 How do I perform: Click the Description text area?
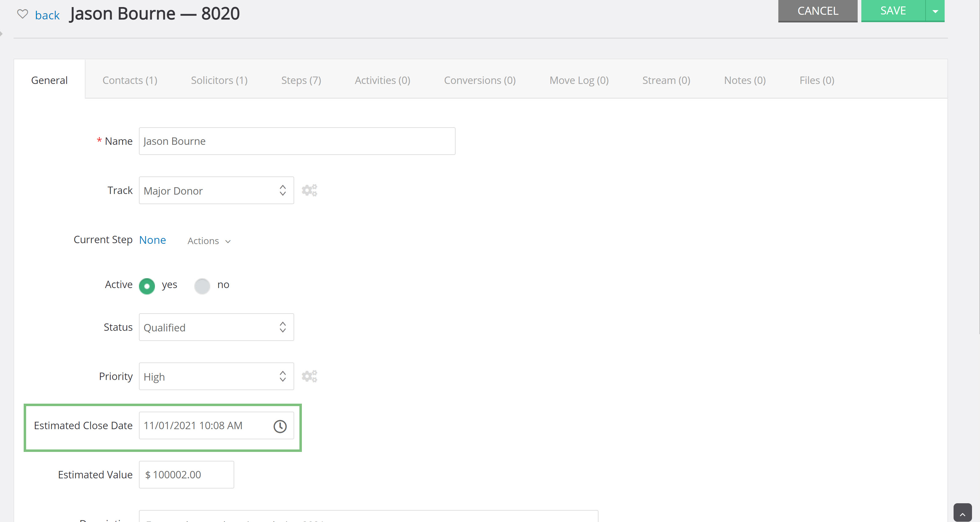tap(368, 516)
